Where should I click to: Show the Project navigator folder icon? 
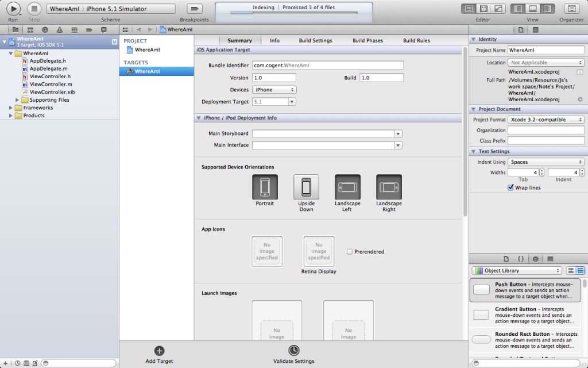16,30
